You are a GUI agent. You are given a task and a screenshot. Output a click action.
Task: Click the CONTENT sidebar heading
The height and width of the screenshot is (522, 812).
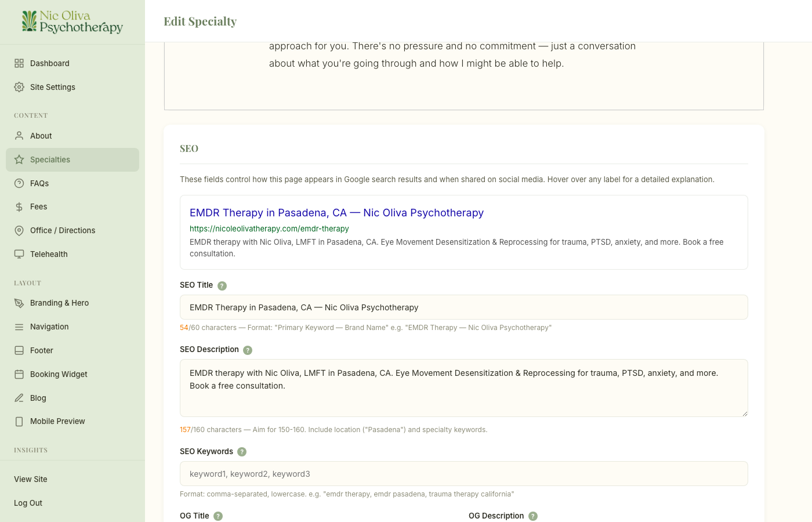pyautogui.click(x=31, y=115)
